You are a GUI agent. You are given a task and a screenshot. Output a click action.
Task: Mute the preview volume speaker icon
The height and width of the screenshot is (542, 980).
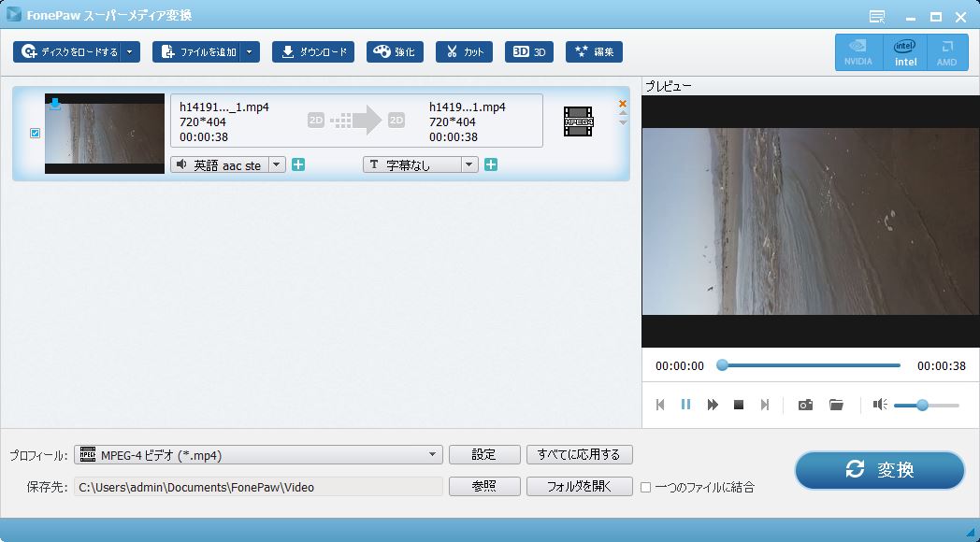[880, 405]
